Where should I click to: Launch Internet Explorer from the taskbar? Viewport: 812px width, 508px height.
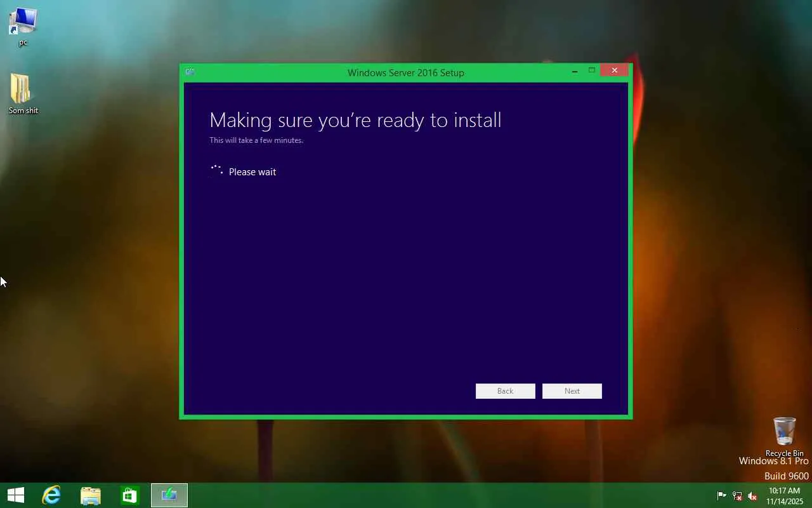pos(51,495)
